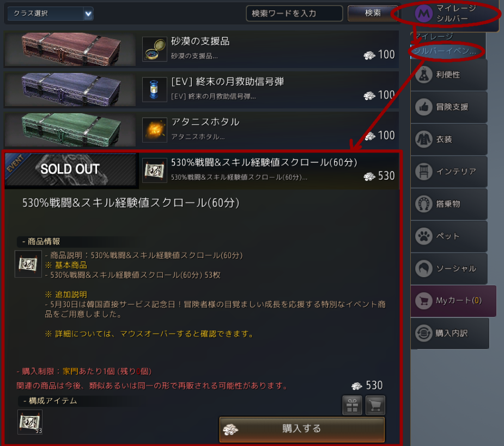The height and width of the screenshot is (446, 504).
Task: Select the 衣装 category
Action: click(449, 139)
